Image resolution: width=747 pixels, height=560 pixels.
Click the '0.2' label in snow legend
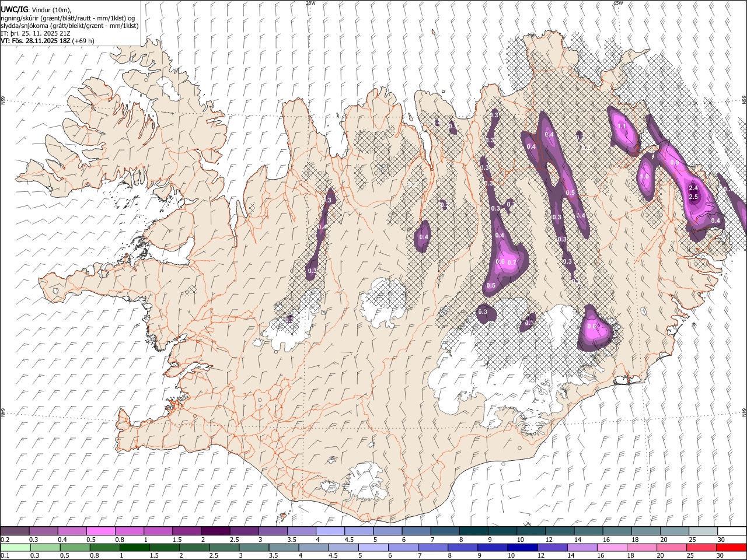pyautogui.click(x=5, y=540)
